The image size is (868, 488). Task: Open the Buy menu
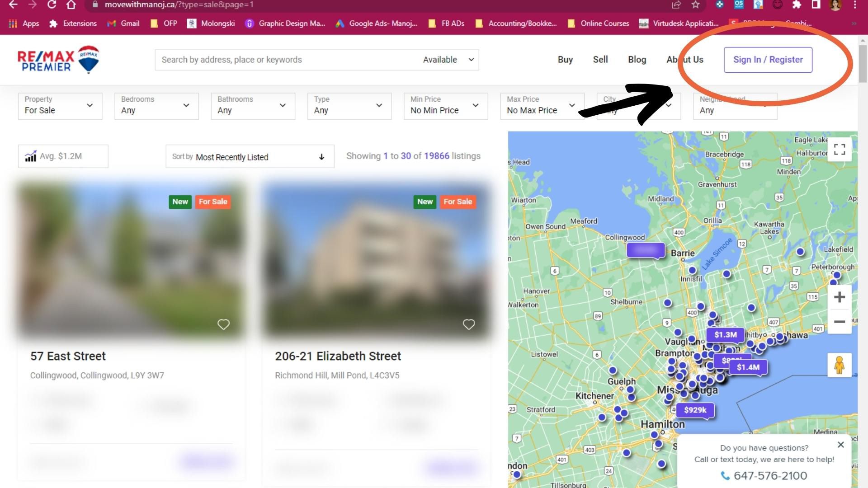(565, 60)
